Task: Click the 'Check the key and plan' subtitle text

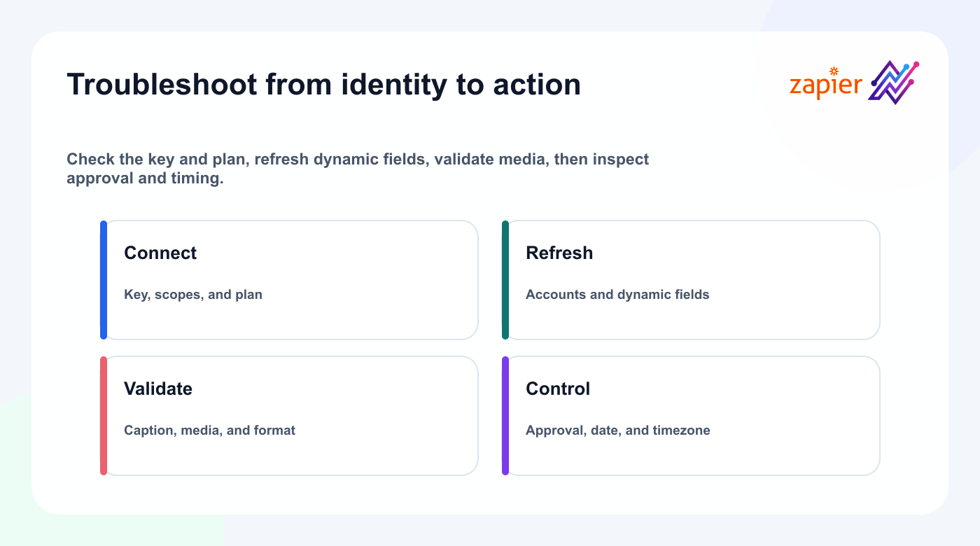Action: tap(358, 169)
